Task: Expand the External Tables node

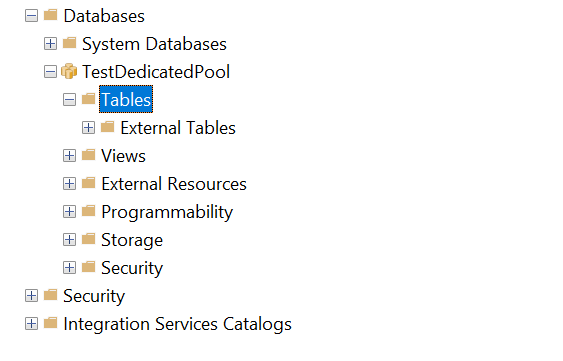Action: click(x=88, y=128)
